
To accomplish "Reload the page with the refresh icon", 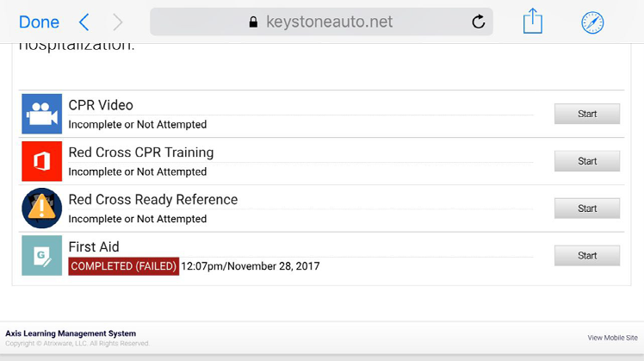I will [479, 22].
